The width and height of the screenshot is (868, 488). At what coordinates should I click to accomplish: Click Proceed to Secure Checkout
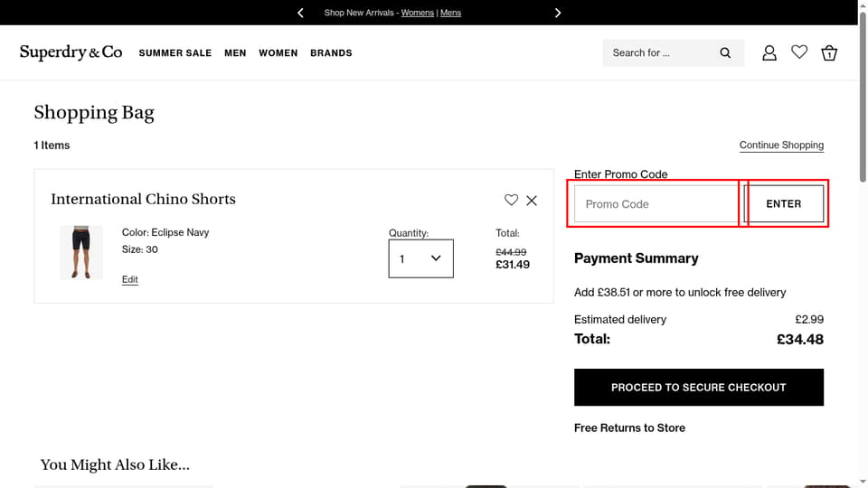tap(699, 388)
